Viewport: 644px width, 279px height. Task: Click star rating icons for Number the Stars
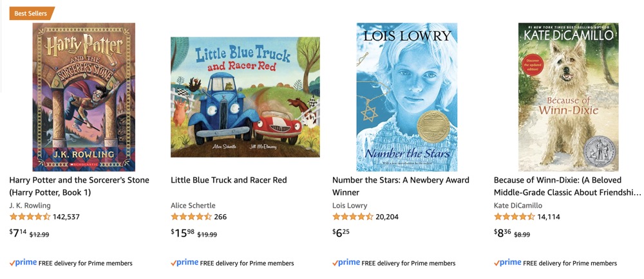point(353,217)
